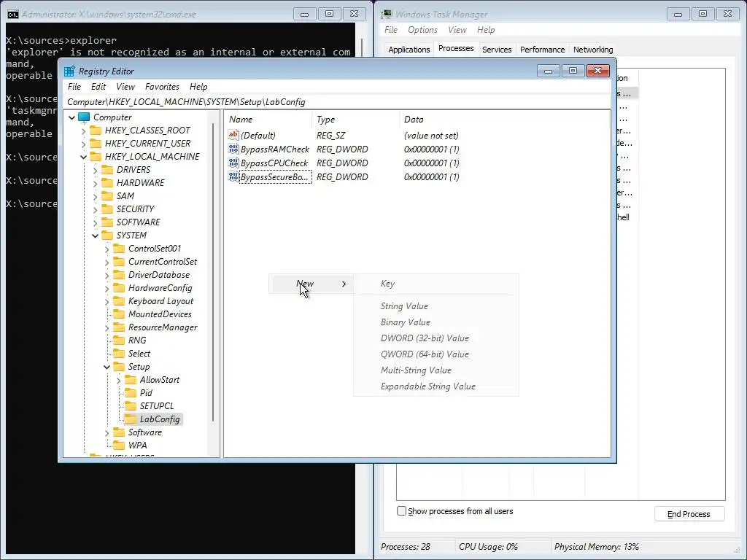Click the Type column header

click(355, 120)
